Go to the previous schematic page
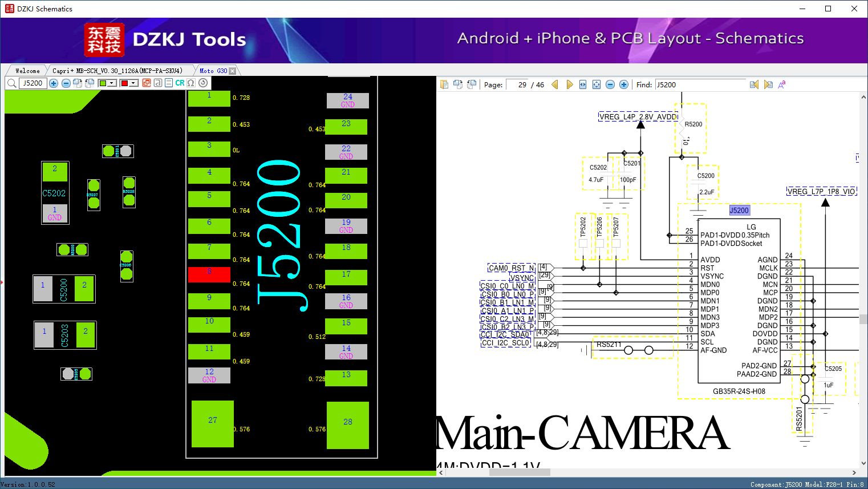The height and width of the screenshot is (489, 868). click(555, 84)
